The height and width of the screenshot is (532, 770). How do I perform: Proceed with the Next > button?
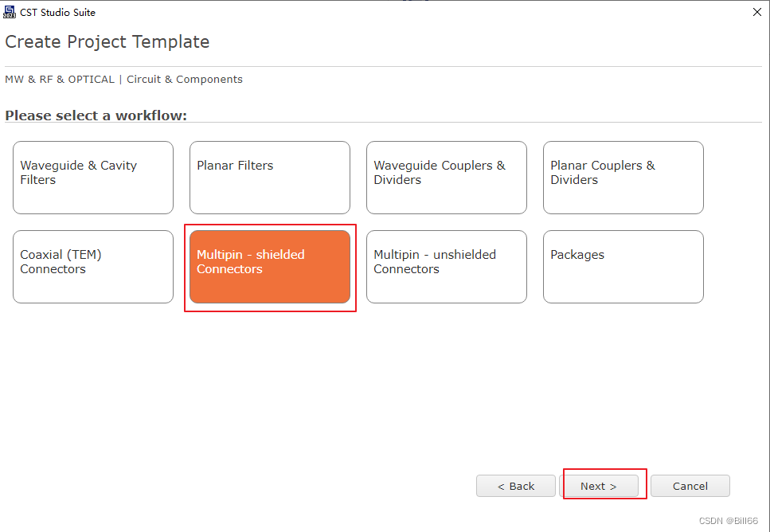pyautogui.click(x=599, y=486)
